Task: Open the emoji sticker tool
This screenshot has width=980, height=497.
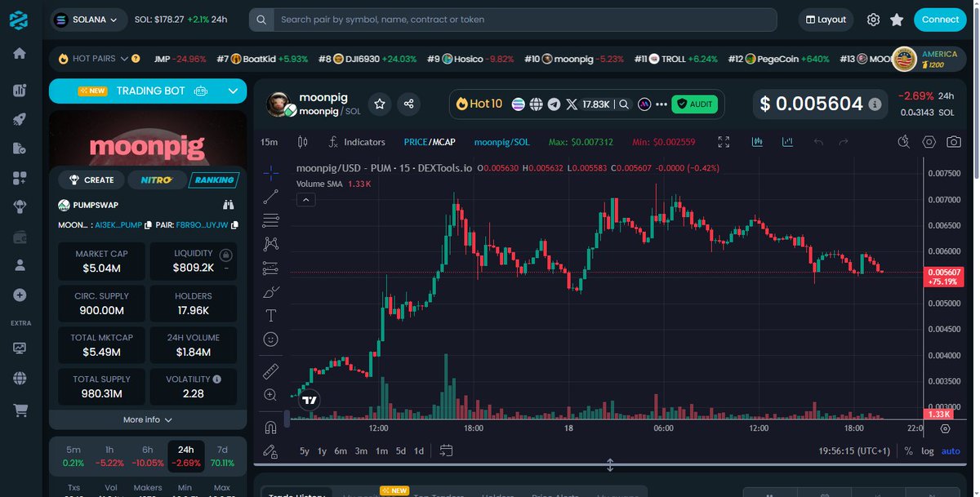Action: 271,339
